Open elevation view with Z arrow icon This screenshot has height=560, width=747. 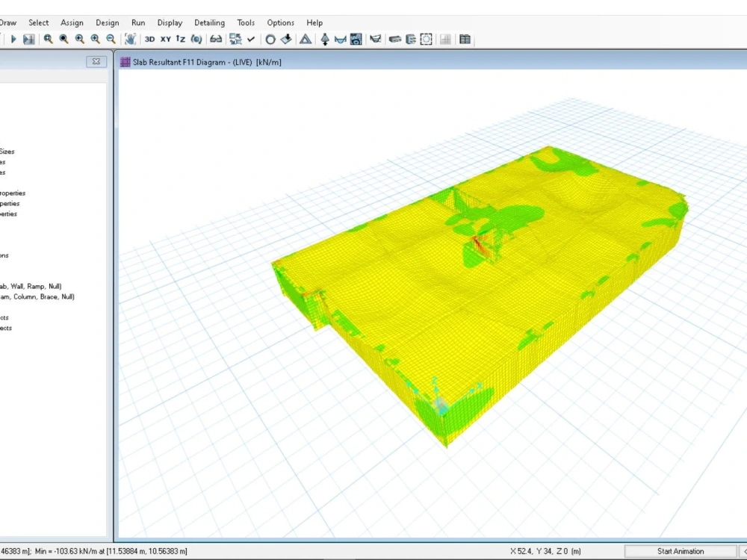(181, 39)
